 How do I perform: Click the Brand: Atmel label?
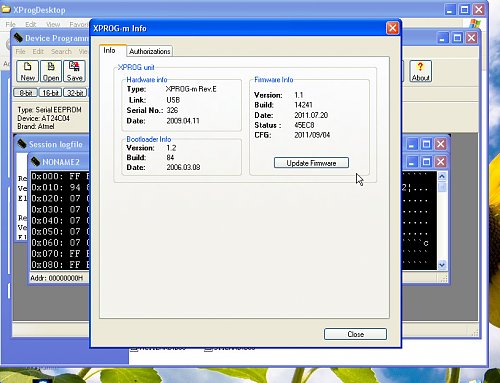(36, 126)
